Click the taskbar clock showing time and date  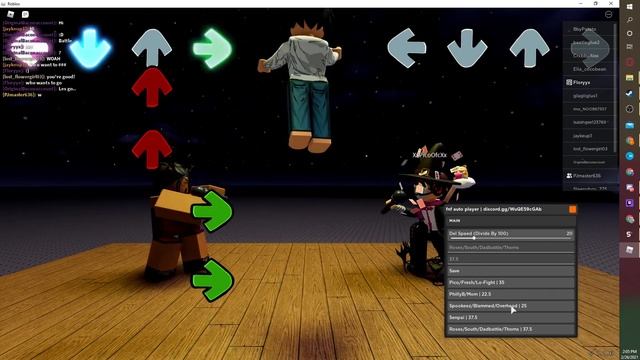[x=630, y=354]
